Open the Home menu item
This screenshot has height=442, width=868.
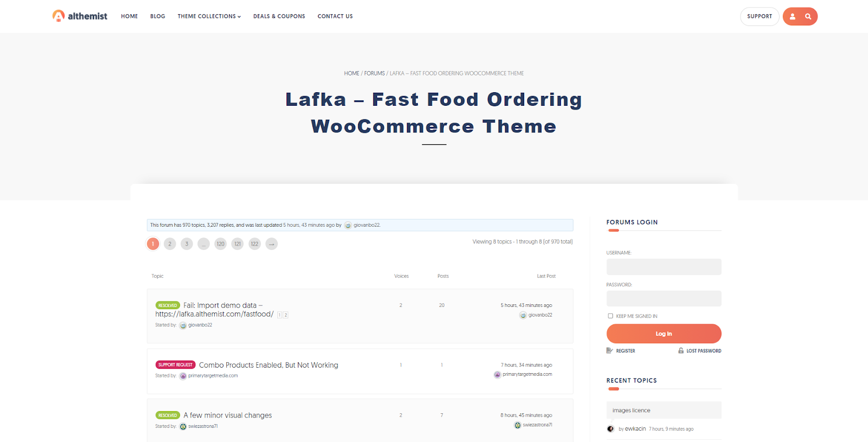pyautogui.click(x=129, y=16)
